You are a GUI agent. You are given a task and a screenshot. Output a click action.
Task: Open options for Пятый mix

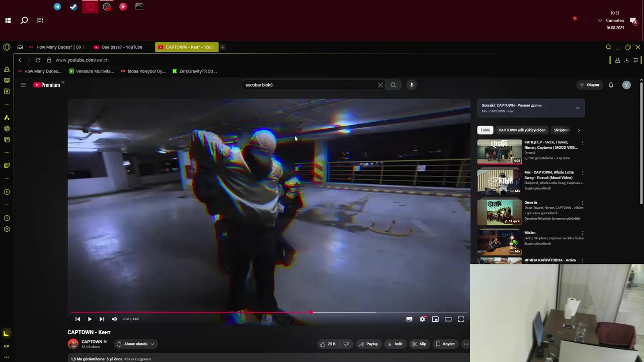583,173
